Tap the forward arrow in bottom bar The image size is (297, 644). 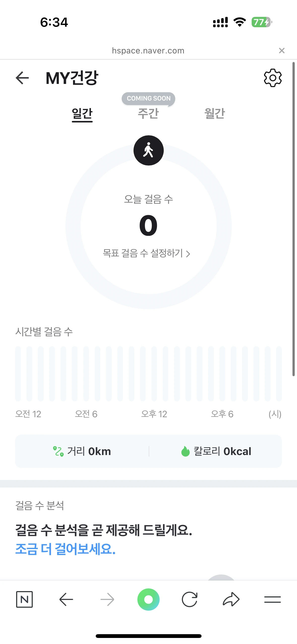pos(107,599)
